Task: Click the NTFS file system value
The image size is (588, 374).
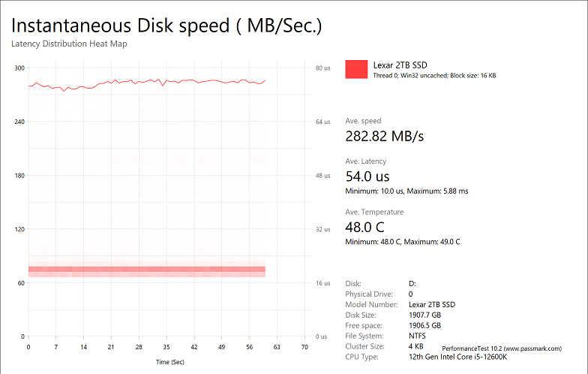Action: pos(417,336)
